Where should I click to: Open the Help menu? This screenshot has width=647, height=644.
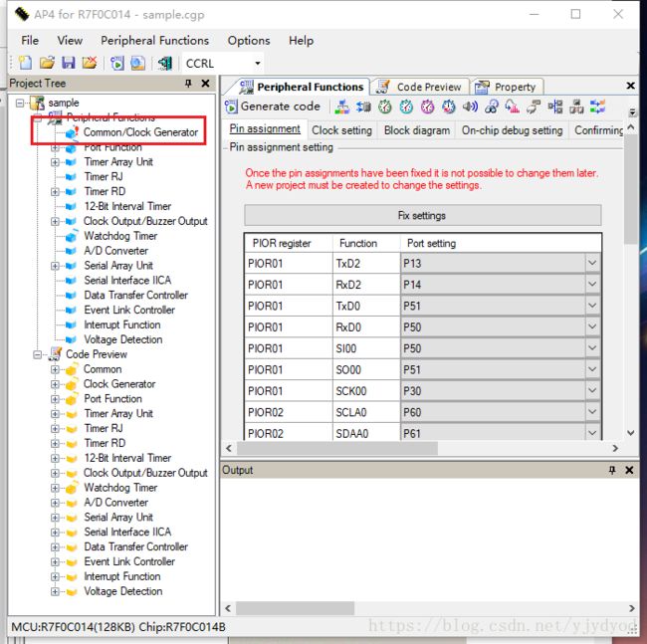pyautogui.click(x=301, y=41)
